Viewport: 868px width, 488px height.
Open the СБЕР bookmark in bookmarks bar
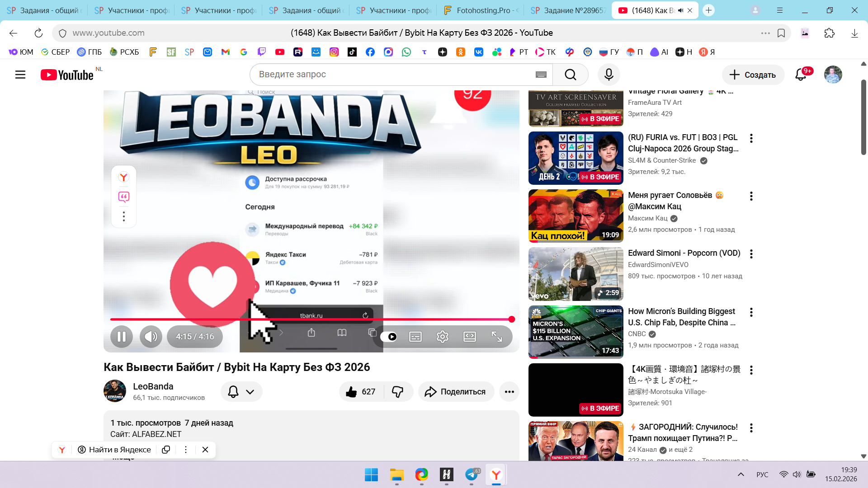[x=55, y=52]
